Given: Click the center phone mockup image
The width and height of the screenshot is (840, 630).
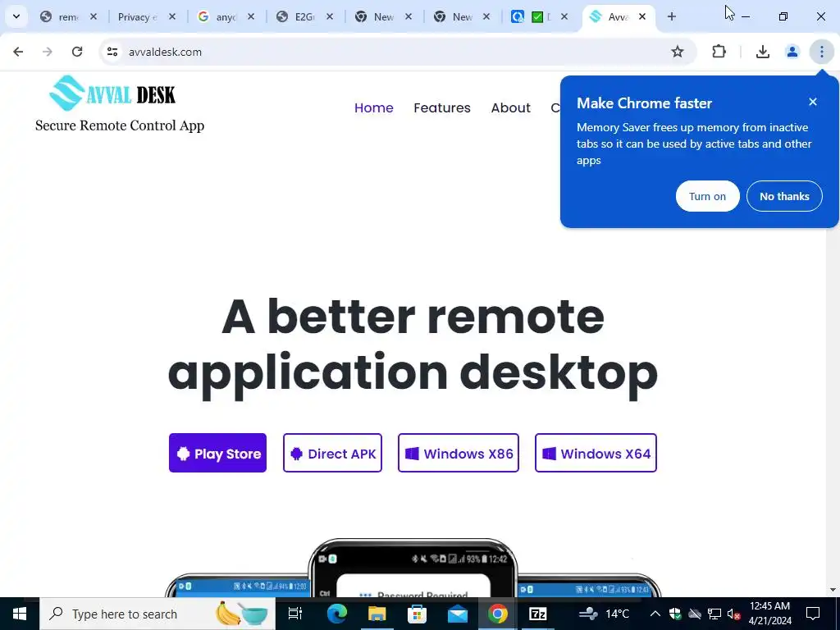Looking at the screenshot, I should pyautogui.click(x=413, y=568).
